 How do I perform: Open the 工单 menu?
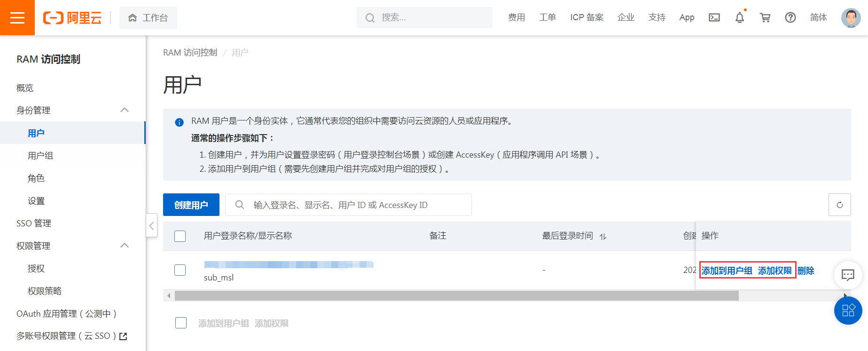tap(547, 17)
